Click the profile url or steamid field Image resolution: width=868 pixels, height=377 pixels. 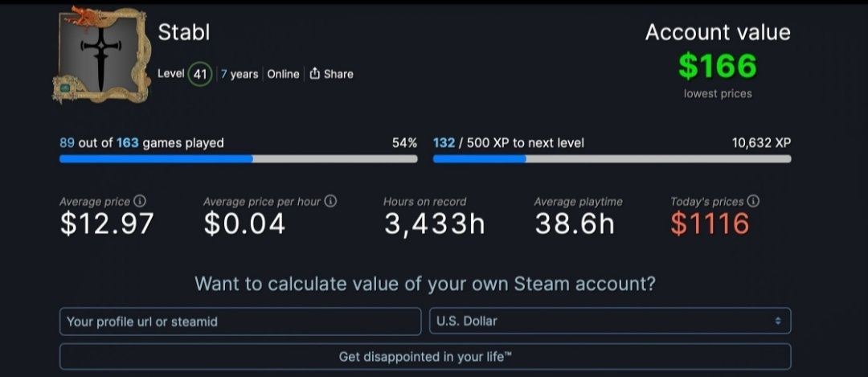pyautogui.click(x=240, y=321)
